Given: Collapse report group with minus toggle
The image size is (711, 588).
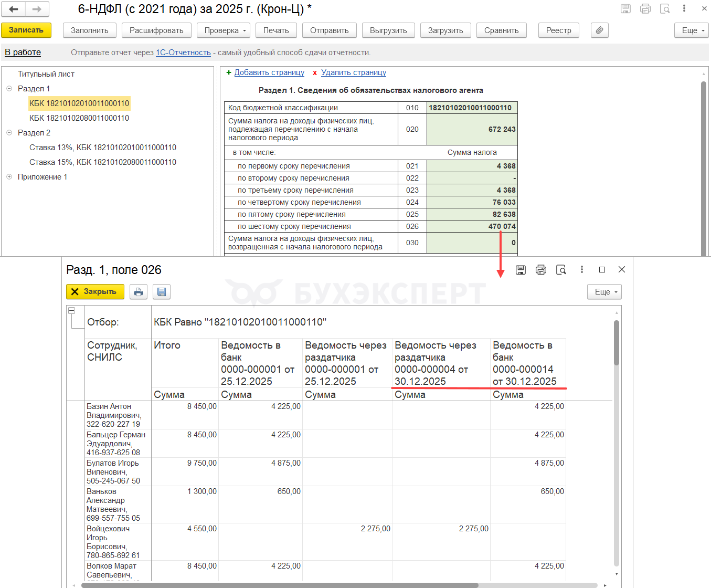Looking at the screenshot, I should pyautogui.click(x=72, y=311).
